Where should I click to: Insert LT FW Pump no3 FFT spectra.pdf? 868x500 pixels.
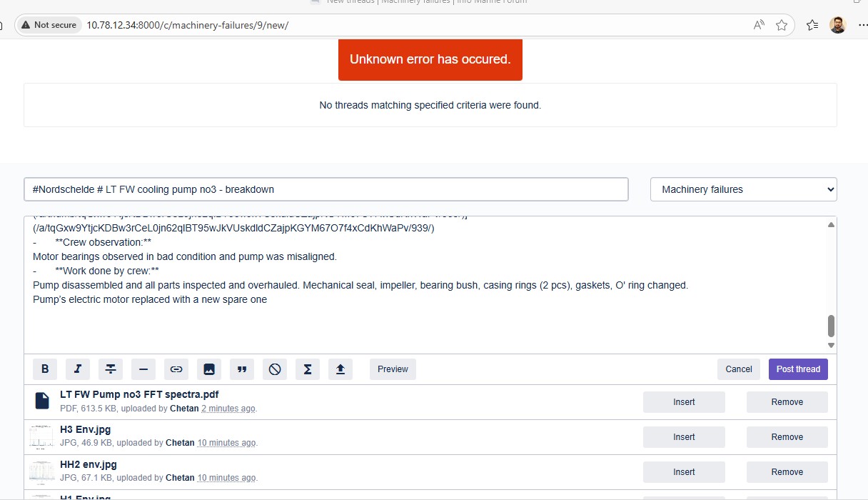(683, 402)
